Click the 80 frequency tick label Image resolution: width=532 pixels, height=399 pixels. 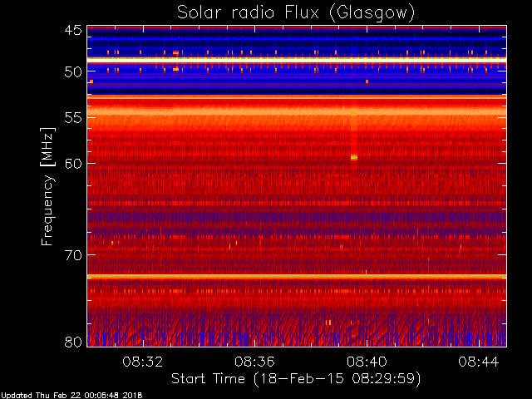[x=73, y=342]
